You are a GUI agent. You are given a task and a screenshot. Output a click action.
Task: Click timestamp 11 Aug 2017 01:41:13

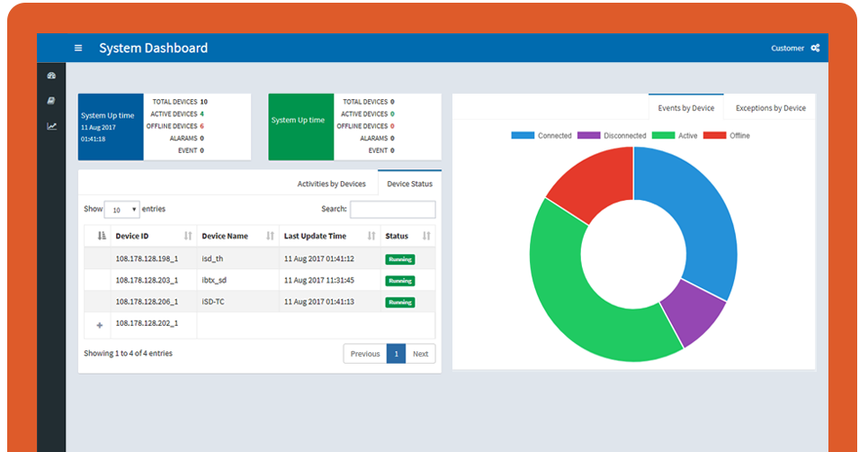tap(318, 302)
